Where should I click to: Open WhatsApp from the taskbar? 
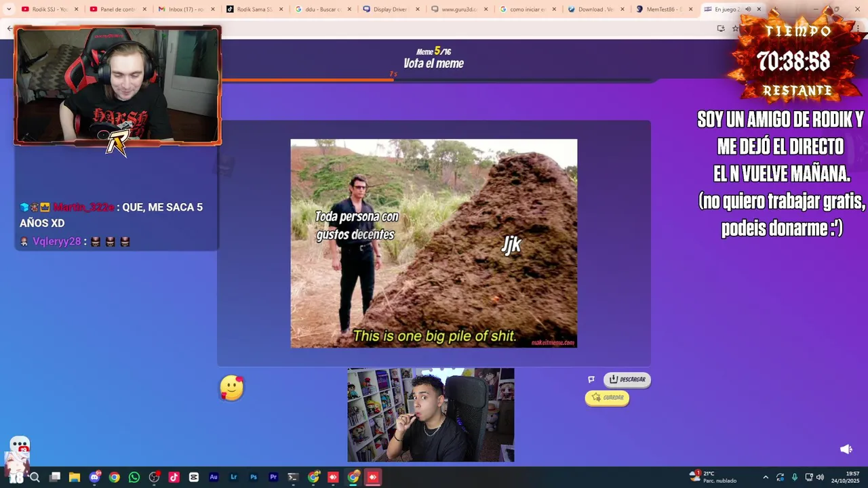click(x=134, y=477)
